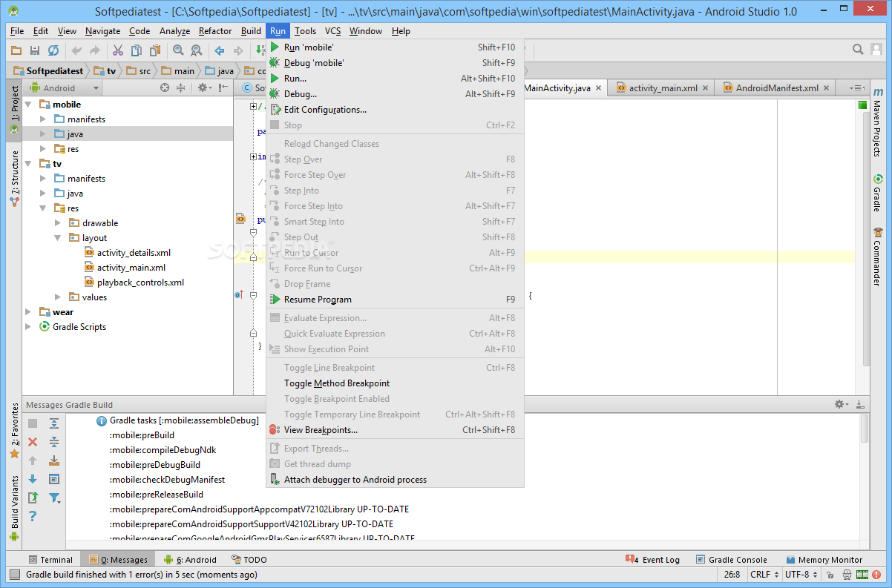Open the Project panel gear dropdown
The image size is (892, 588).
(204, 87)
